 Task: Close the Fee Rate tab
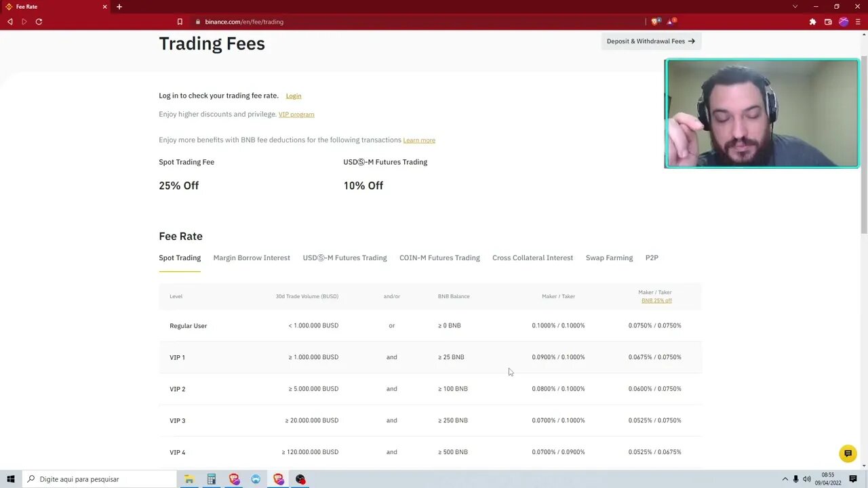pyautogui.click(x=105, y=7)
